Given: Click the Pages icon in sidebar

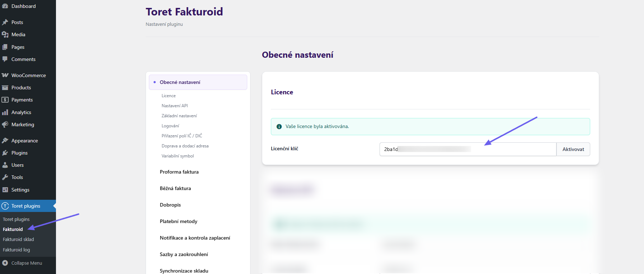Looking at the screenshot, I should coord(5,47).
